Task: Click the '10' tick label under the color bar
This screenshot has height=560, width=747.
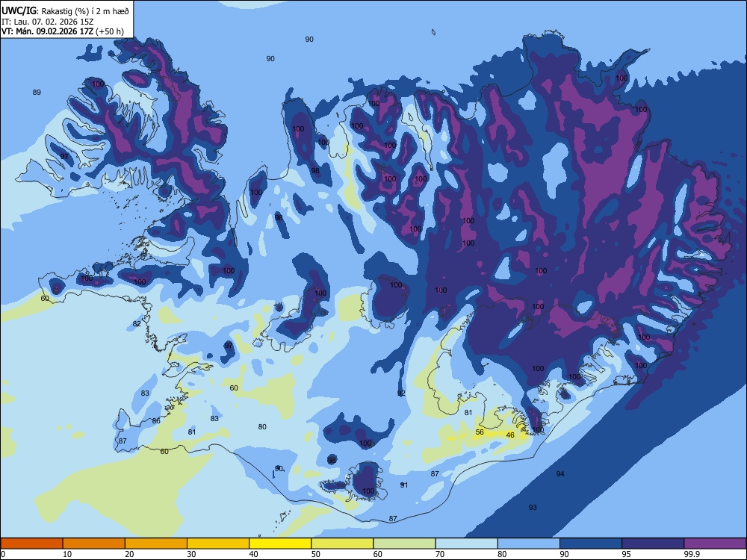Action: click(x=67, y=554)
